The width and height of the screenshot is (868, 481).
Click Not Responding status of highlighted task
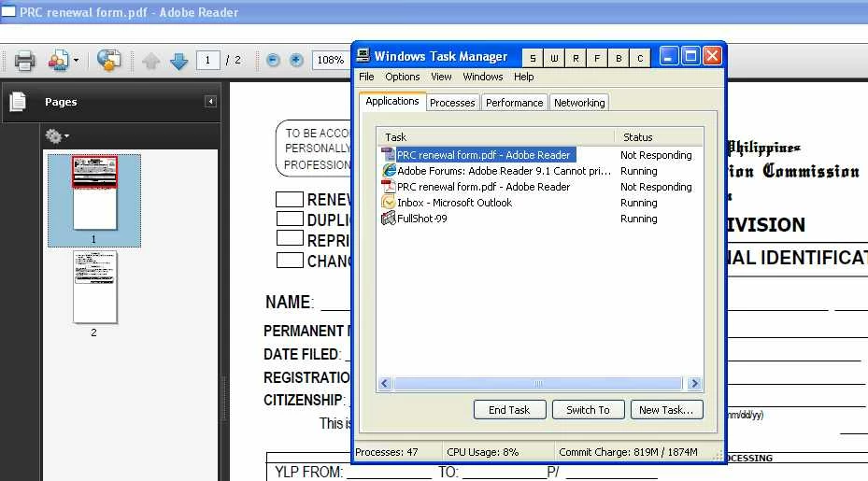point(656,155)
